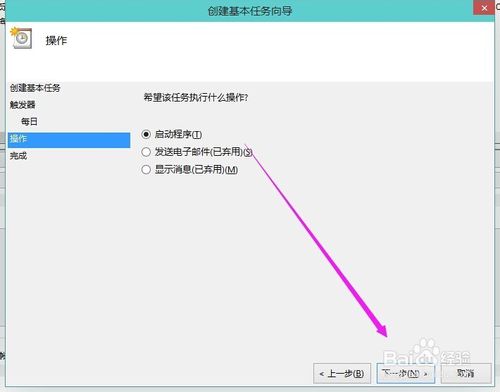Click the 希望该任务执行什么操作? question text
This screenshot has height=392, width=500.
point(196,98)
